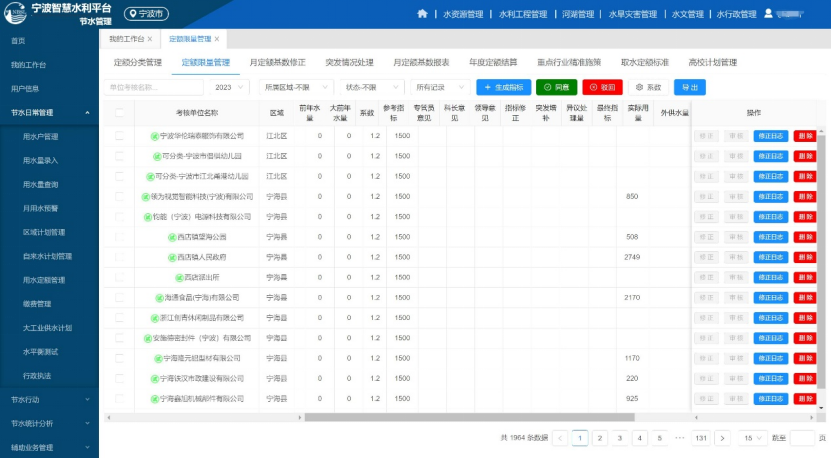Tick the checkbox for 西店镇望海公园 row
Image resolution: width=831 pixels, height=459 pixels.
pos(120,237)
